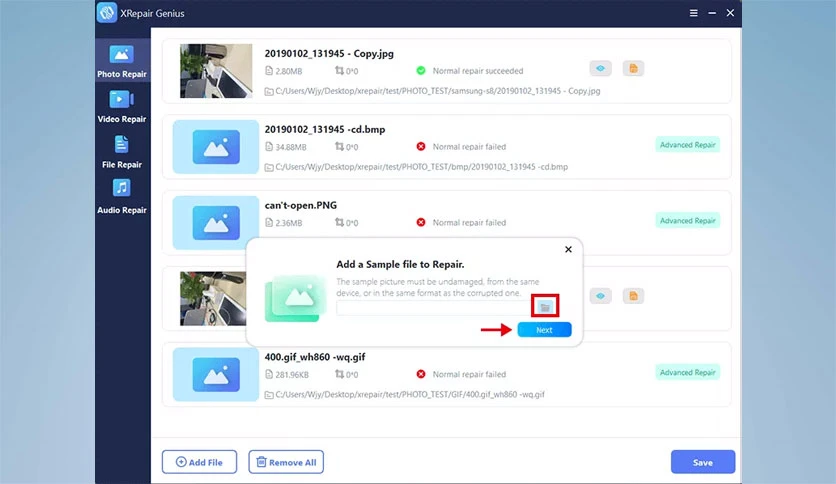Click red failed icon for 400.gif_wh860 -wq.gif
Viewport: 836px width, 484px height.
(421, 374)
